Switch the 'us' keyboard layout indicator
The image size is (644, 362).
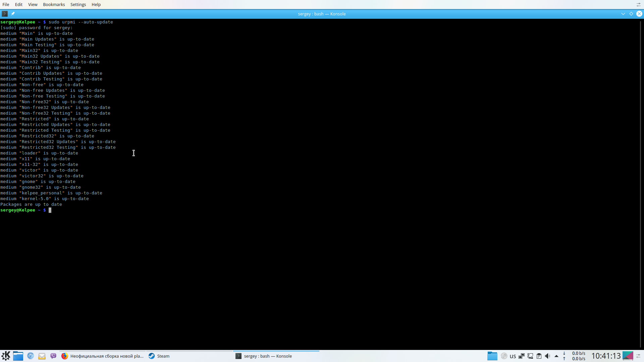click(x=513, y=356)
